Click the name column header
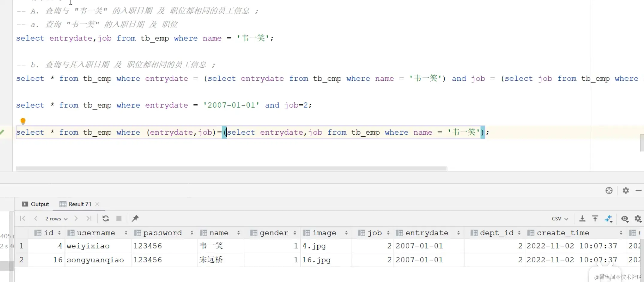Screen dimensions: 644x282 pyautogui.click(x=221, y=233)
